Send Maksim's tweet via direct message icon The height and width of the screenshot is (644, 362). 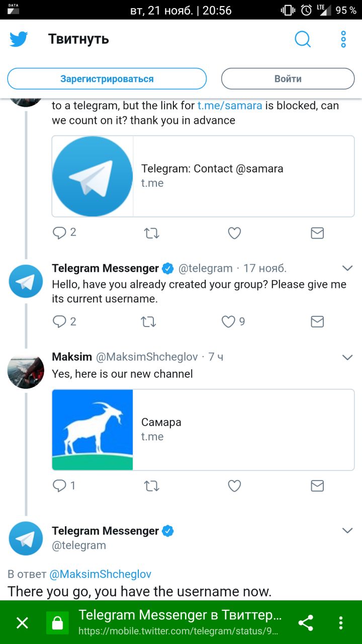click(x=317, y=486)
